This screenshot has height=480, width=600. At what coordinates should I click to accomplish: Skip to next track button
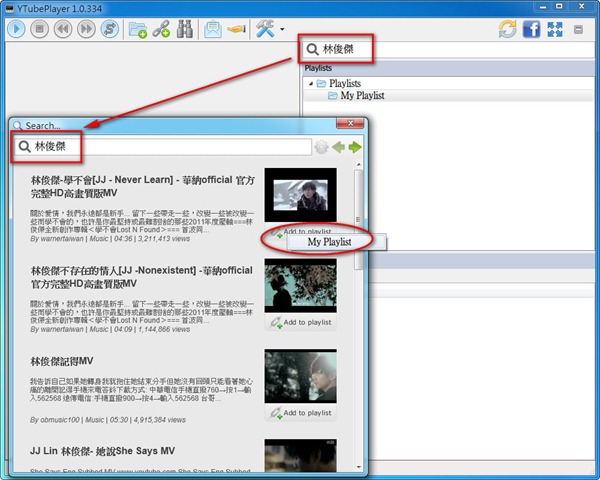pyautogui.click(x=86, y=29)
